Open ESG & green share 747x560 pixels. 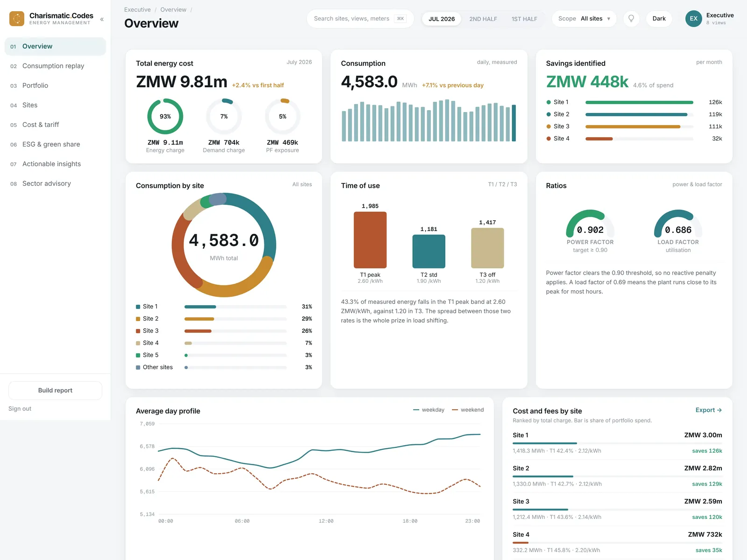pos(55,144)
